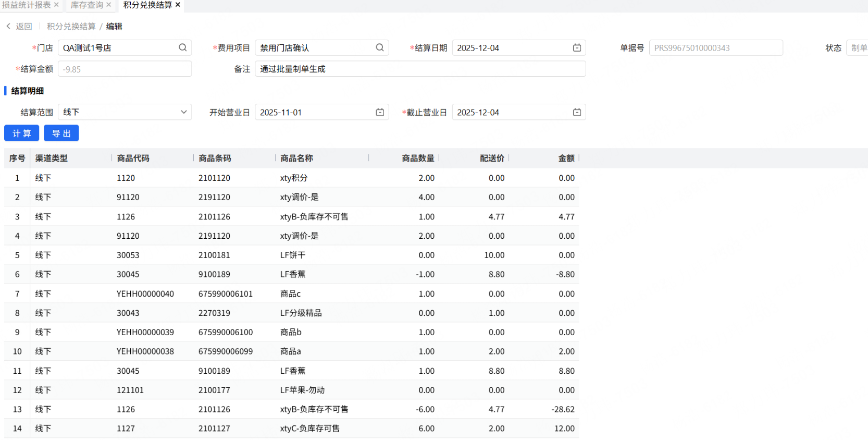Image resolution: width=868 pixels, height=440 pixels.
Task: Switch to 损益统计报表 tab
Action: coord(26,5)
